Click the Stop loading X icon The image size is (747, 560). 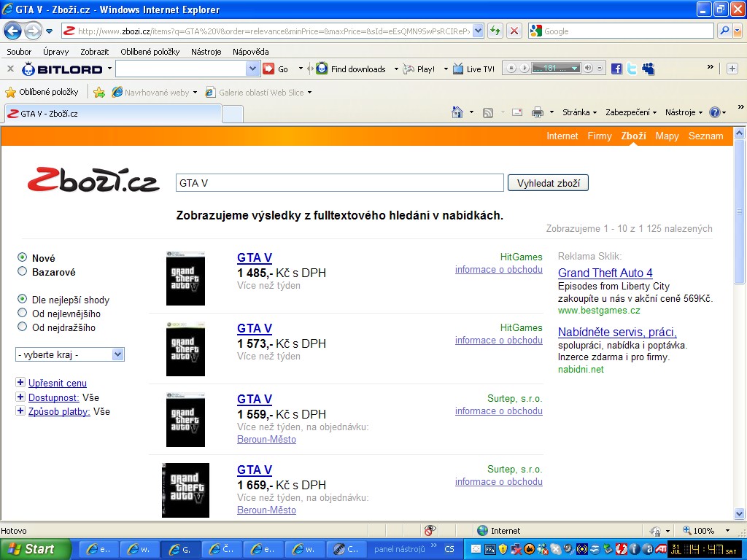click(514, 31)
